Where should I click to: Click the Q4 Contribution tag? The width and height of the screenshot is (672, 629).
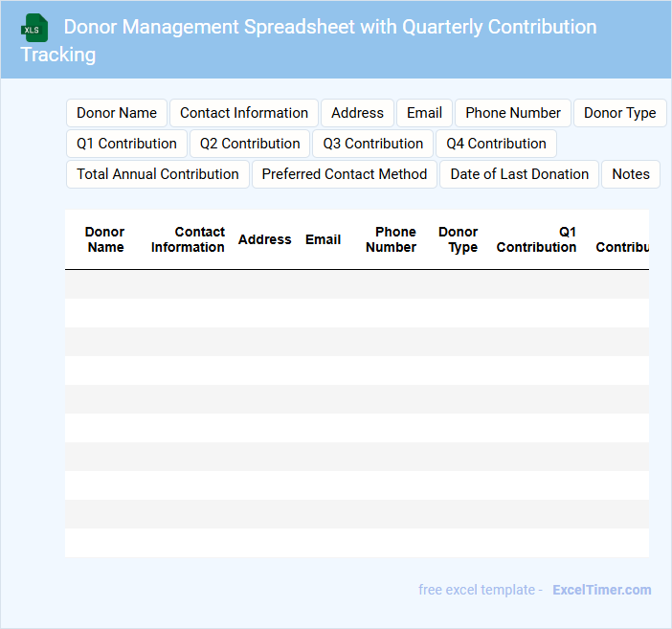coord(496,144)
